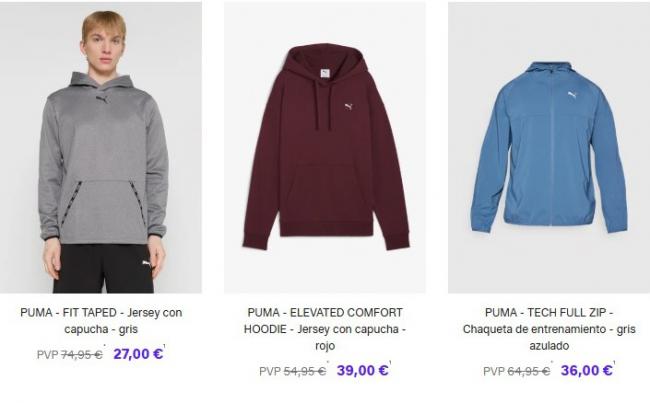Click the 'capucha - gris' description line

[x=101, y=329]
